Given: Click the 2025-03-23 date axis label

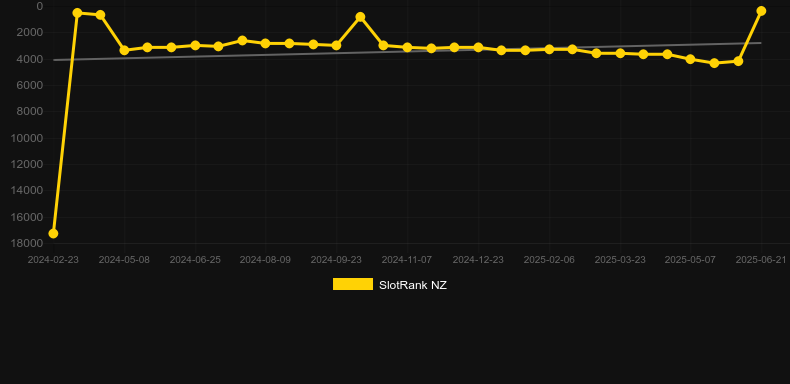Looking at the screenshot, I should coord(620,260).
